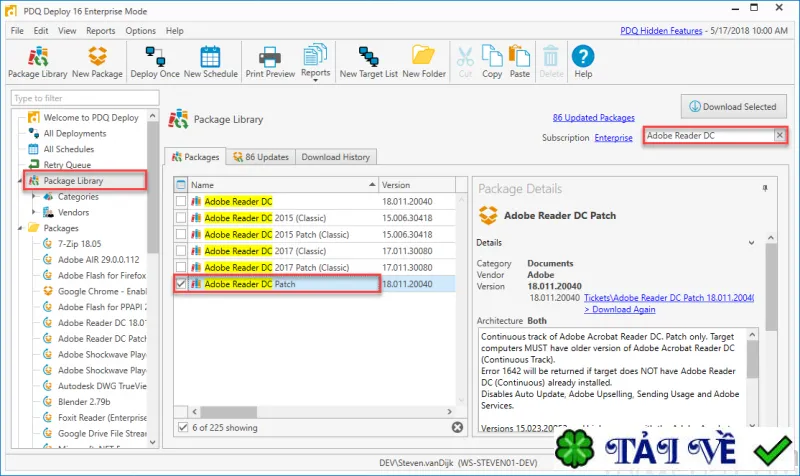The width and height of the screenshot is (800, 476).
Task: Sort by the Name column header
Action: (283, 185)
